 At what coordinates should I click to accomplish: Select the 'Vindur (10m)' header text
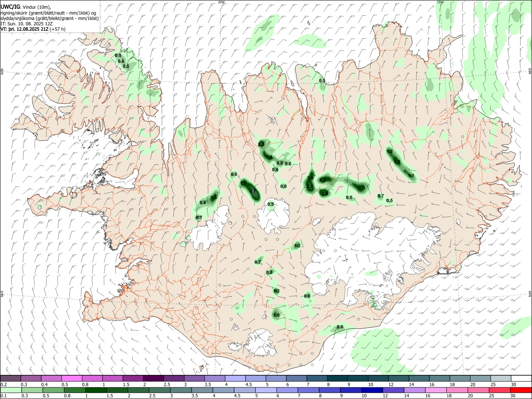coord(36,7)
